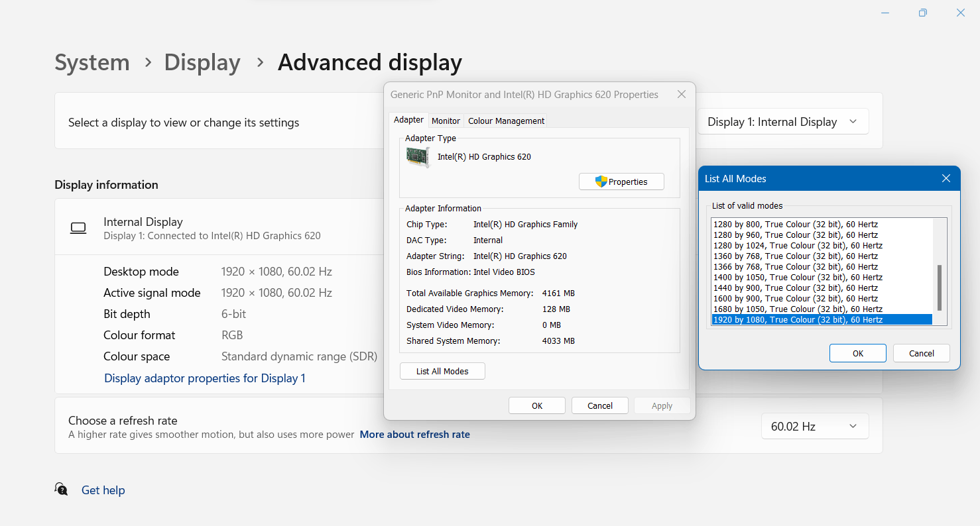Click the Get help headset icon
The height and width of the screenshot is (526, 980).
(x=61, y=490)
